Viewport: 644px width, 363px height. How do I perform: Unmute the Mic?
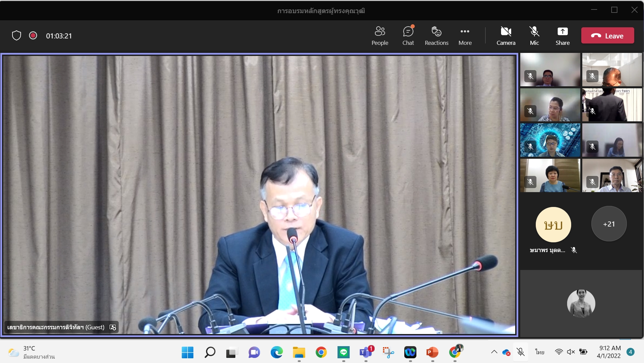[x=534, y=35]
